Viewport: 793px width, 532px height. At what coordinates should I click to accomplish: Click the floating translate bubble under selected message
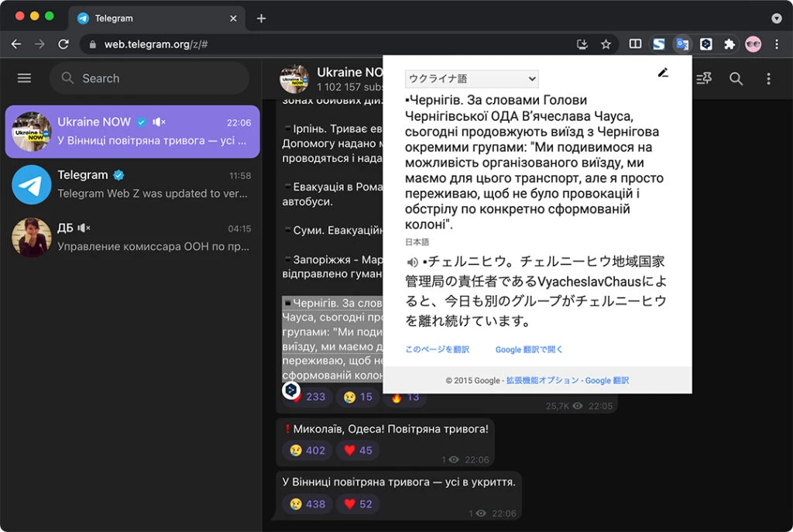point(291,390)
